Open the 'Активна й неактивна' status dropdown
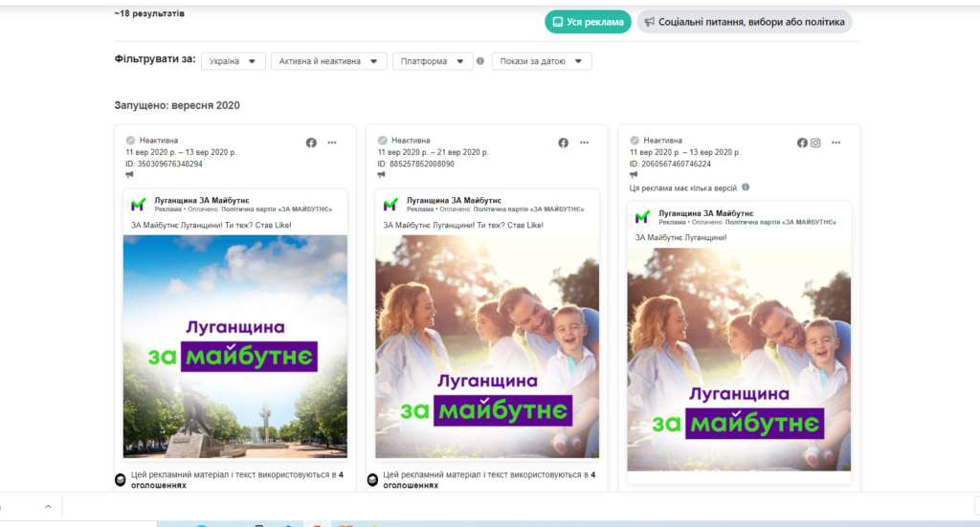Image resolution: width=980 pixels, height=527 pixels. pos(329,61)
